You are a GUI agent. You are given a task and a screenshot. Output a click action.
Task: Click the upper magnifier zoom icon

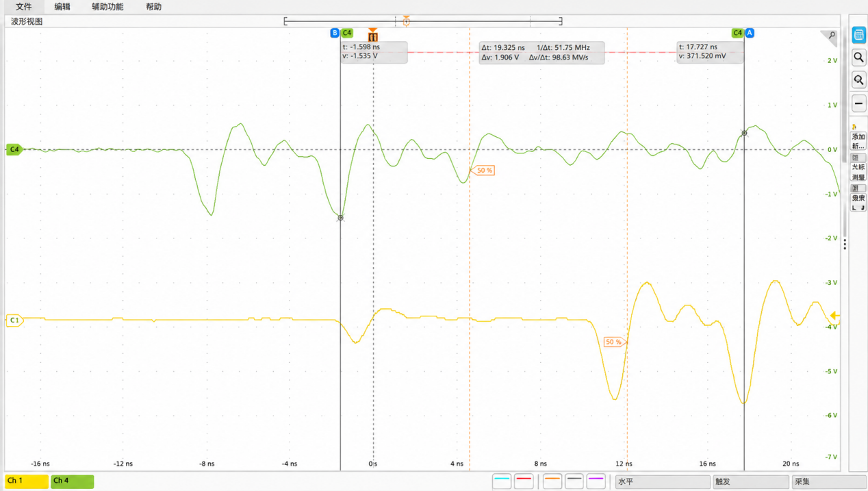[x=858, y=58]
